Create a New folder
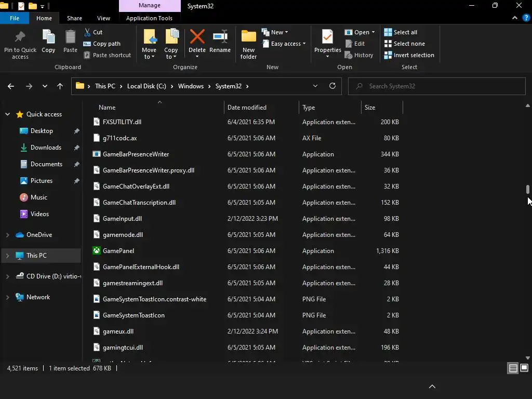The height and width of the screenshot is (399, 532). (x=248, y=44)
